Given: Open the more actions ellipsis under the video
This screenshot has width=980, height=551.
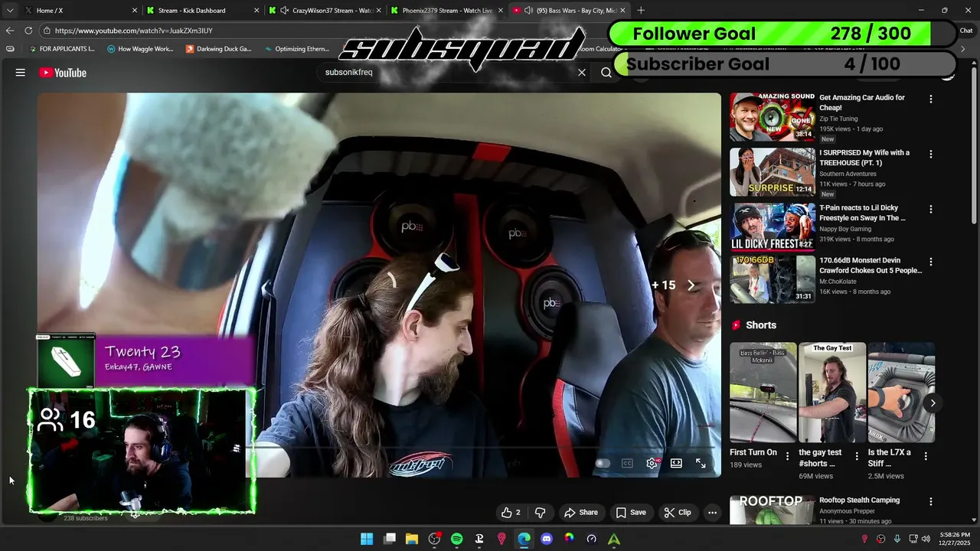Looking at the screenshot, I should pos(712,513).
